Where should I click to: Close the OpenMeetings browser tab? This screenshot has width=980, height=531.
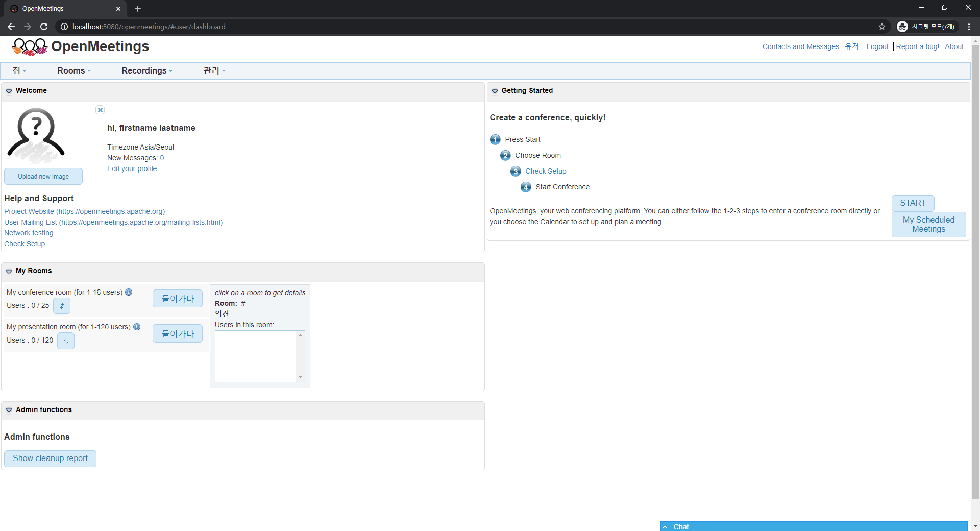(x=118, y=9)
